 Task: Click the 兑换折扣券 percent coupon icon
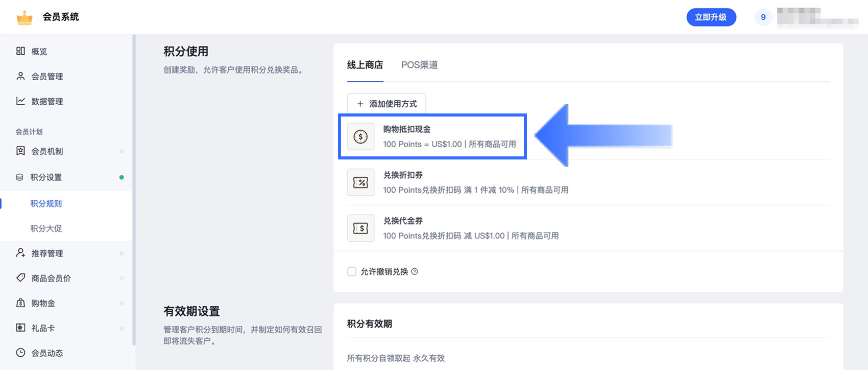pyautogui.click(x=360, y=182)
